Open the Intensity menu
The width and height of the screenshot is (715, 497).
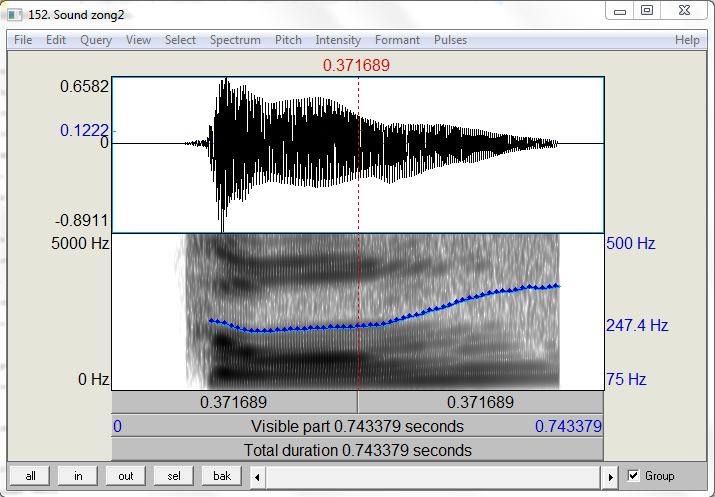[338, 40]
